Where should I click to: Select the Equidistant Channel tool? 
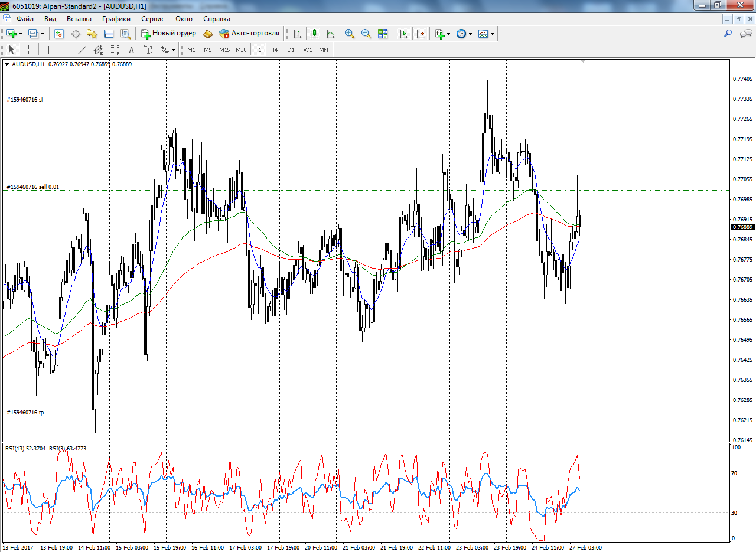[99, 50]
